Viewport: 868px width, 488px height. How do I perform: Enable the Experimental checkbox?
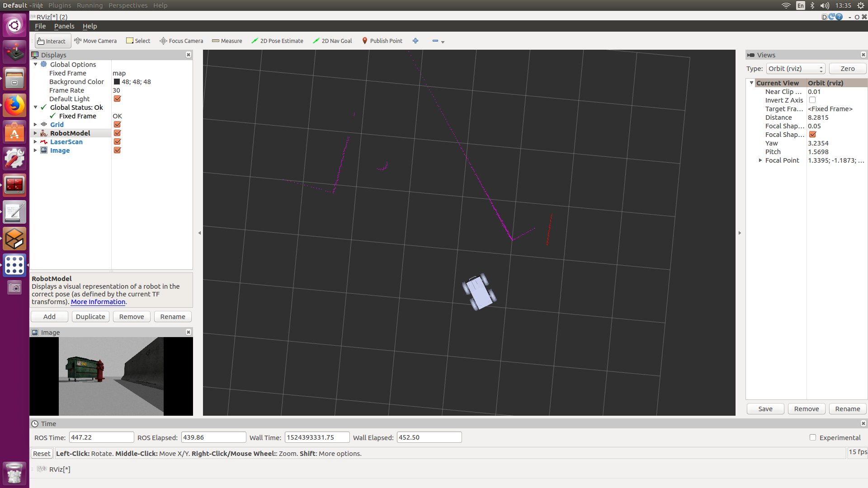(813, 437)
